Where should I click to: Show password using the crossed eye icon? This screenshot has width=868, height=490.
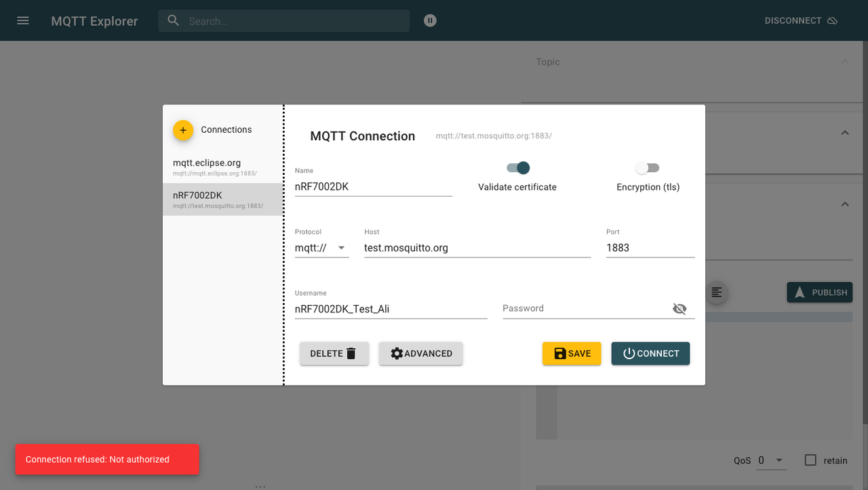[679, 308]
